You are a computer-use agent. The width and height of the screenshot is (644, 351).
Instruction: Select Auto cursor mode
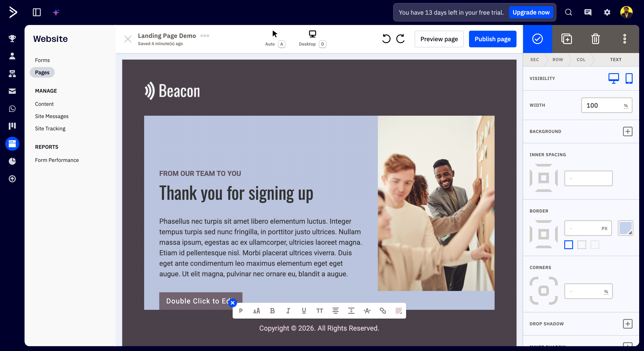coord(275,39)
